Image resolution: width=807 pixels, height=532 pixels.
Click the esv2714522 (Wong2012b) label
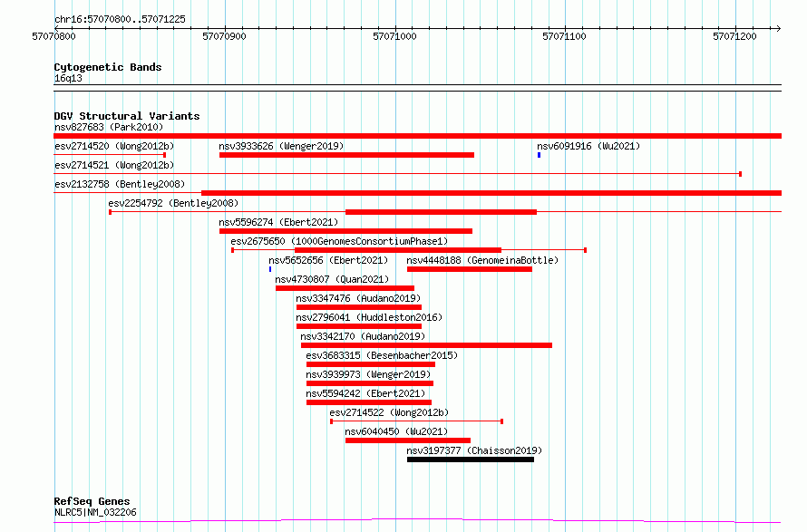point(389,412)
